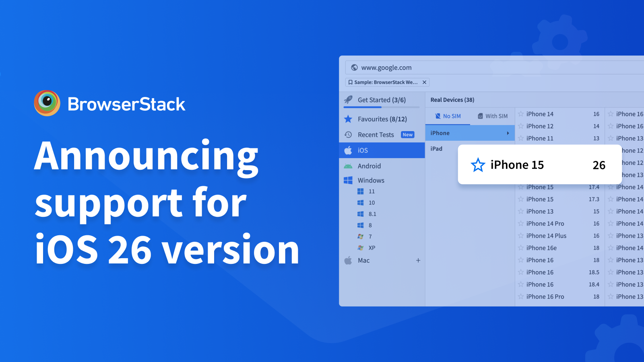Expand the iPhone row arrow
The height and width of the screenshot is (362, 644).
(x=508, y=133)
